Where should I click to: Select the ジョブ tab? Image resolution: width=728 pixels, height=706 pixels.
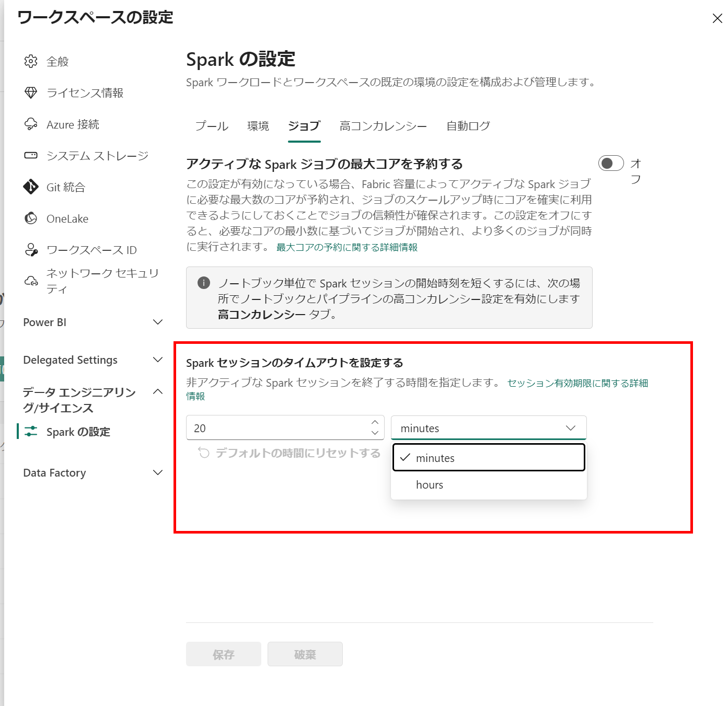point(304,126)
